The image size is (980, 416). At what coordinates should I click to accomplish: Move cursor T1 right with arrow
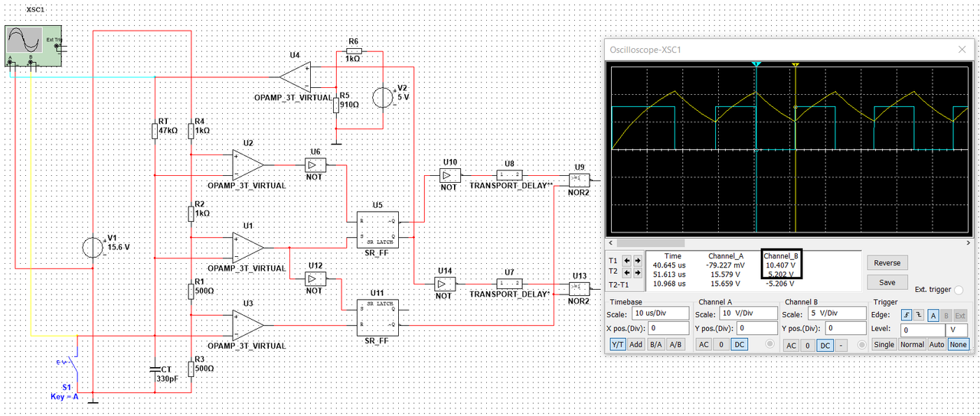tap(637, 260)
